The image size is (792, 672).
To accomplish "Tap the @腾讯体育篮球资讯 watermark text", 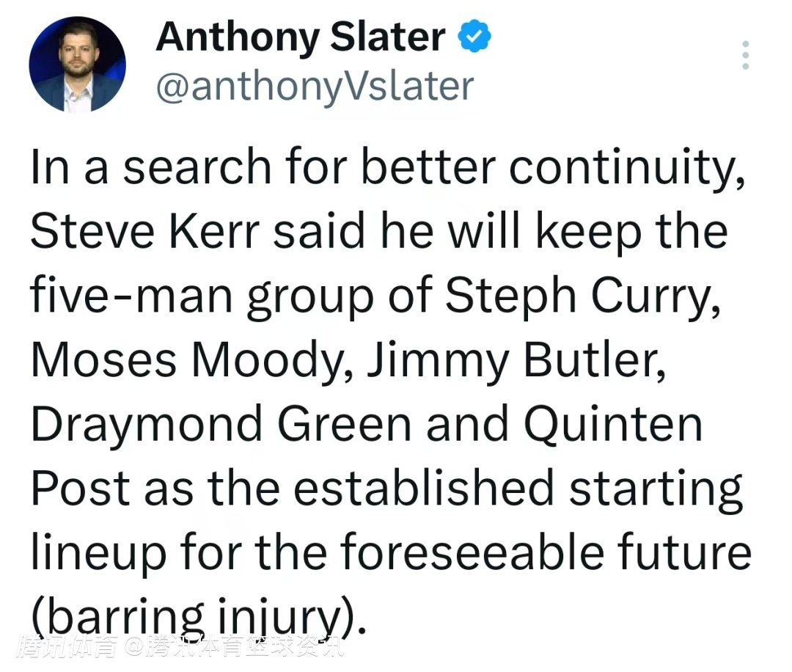I will (x=233, y=648).
